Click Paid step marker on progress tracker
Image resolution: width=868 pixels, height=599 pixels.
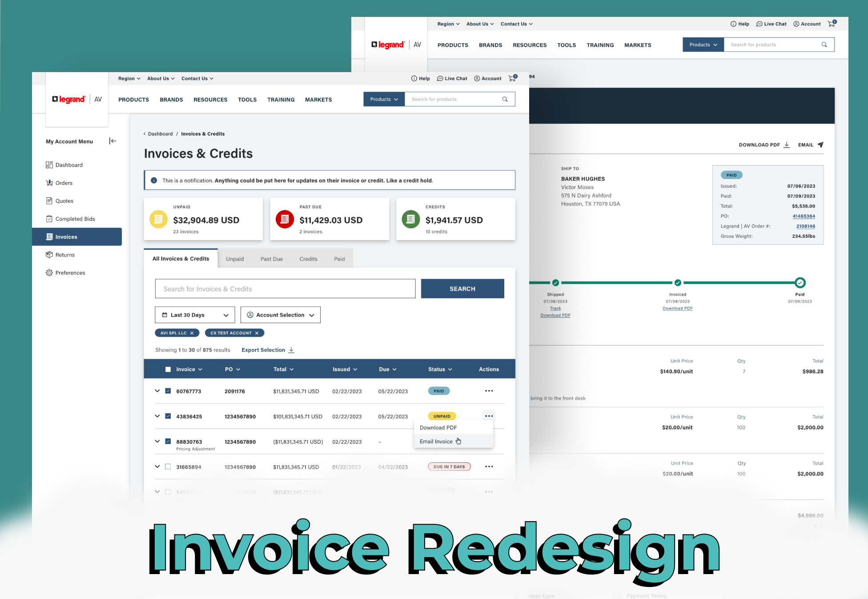pyautogui.click(x=800, y=283)
